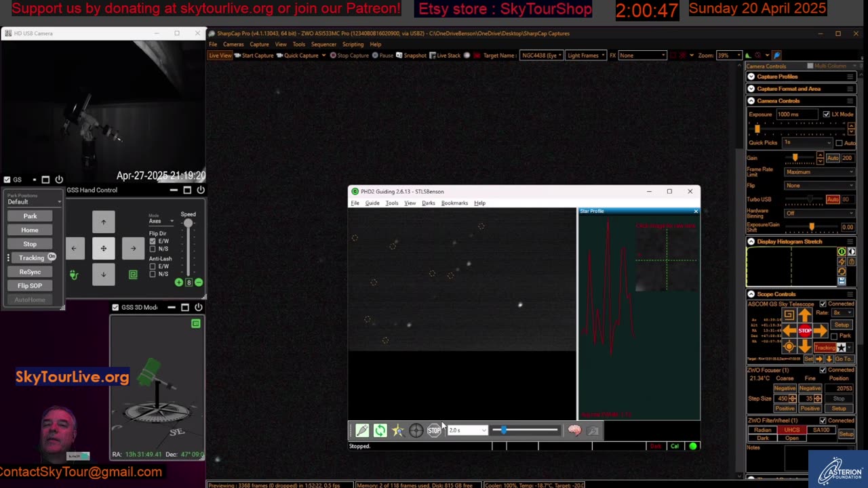
Task: Click orange left arrow in Scope Controls
Action: [x=789, y=331]
